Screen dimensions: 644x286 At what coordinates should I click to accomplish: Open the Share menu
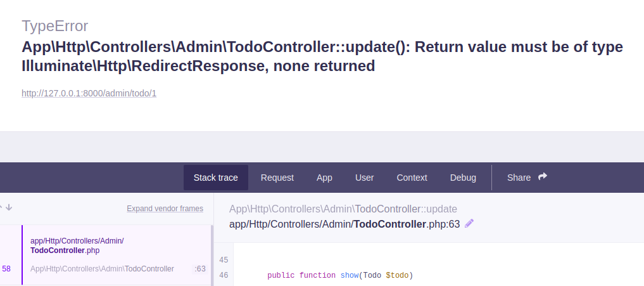[519, 178]
